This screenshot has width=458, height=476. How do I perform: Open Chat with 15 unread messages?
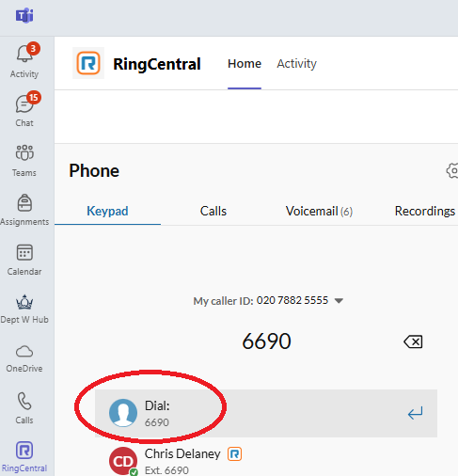[x=24, y=109]
